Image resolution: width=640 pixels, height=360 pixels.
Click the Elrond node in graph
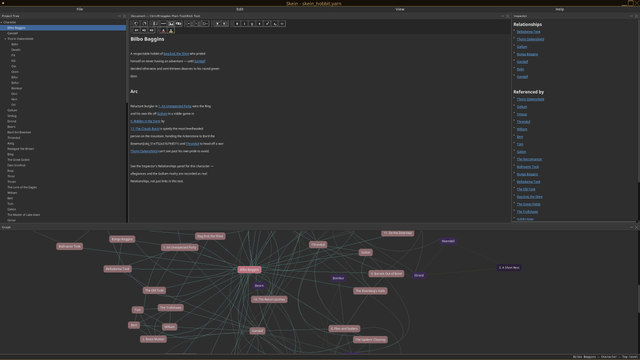tap(419, 276)
